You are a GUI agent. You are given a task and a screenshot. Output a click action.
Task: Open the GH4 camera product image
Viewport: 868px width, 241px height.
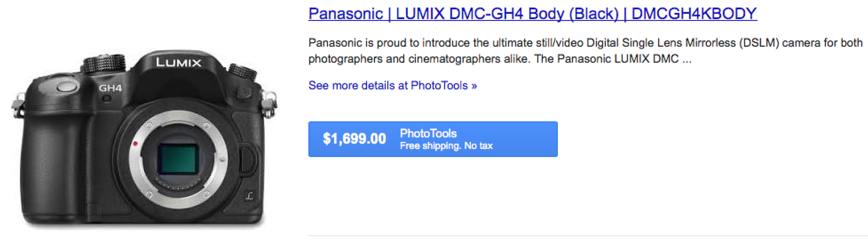pos(144,139)
